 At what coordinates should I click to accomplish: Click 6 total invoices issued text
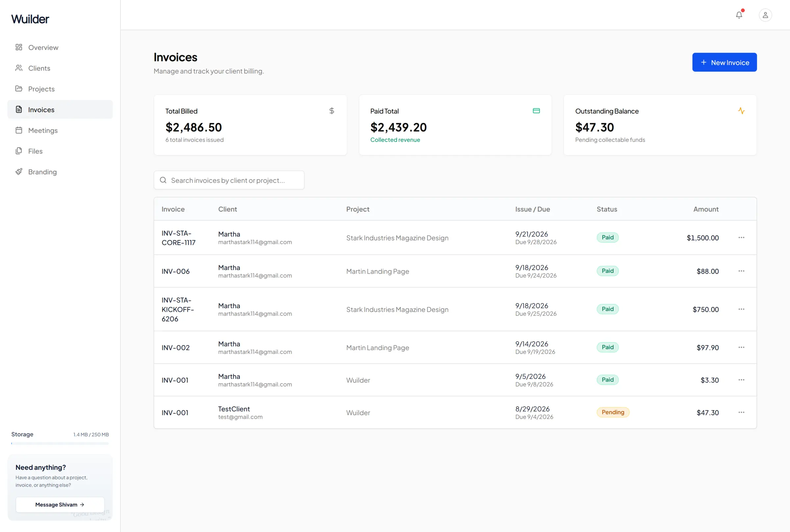click(195, 140)
